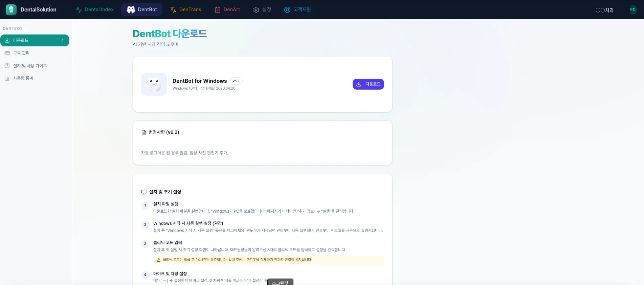
Task: Click the DentalSolution brand name
Action: point(39,10)
